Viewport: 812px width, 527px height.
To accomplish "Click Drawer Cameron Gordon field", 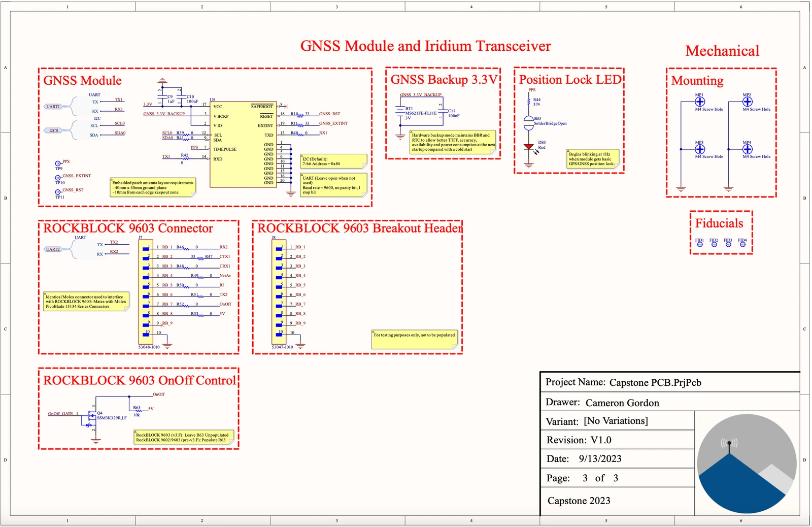I will (x=670, y=402).
